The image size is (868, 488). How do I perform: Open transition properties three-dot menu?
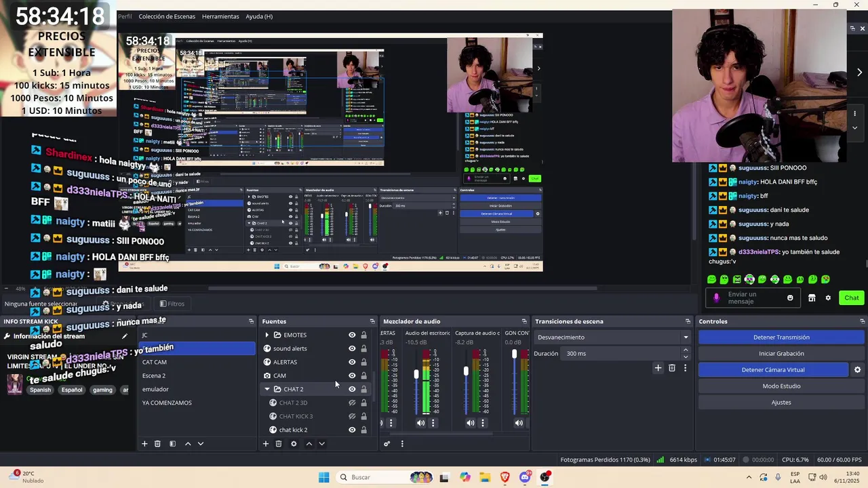point(685,368)
